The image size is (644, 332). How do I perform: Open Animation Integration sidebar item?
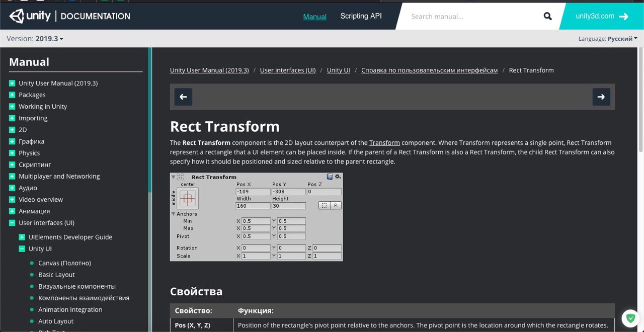pyautogui.click(x=70, y=309)
